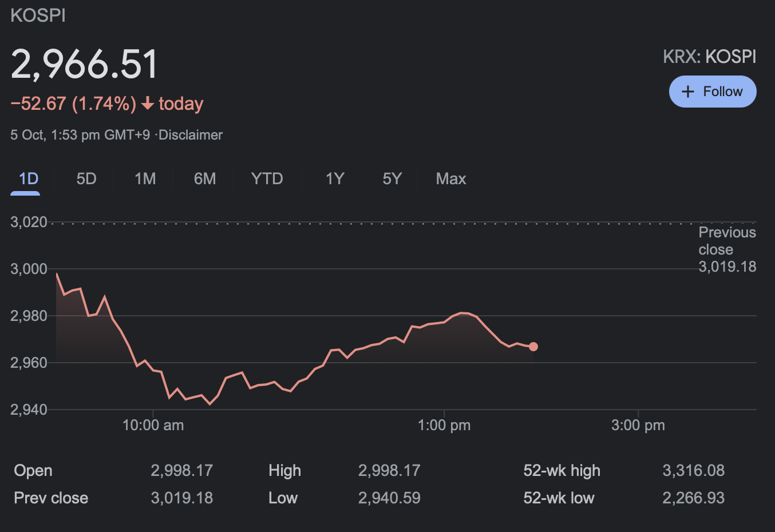The width and height of the screenshot is (775, 532).
Task: Click the 52-wk low value 2,266.93
Action: coord(694,498)
